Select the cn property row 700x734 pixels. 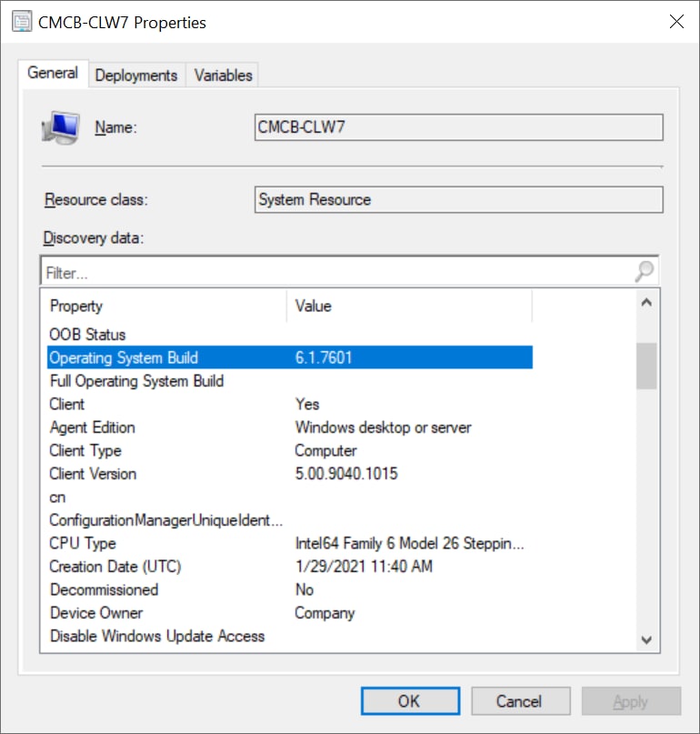pos(290,498)
